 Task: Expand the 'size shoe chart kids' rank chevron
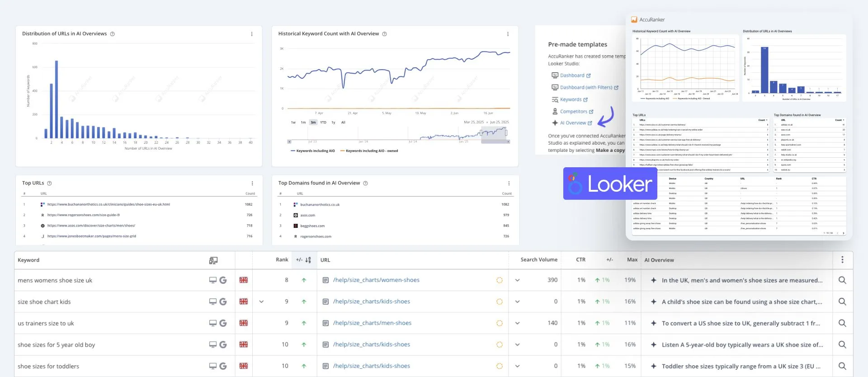(x=261, y=302)
